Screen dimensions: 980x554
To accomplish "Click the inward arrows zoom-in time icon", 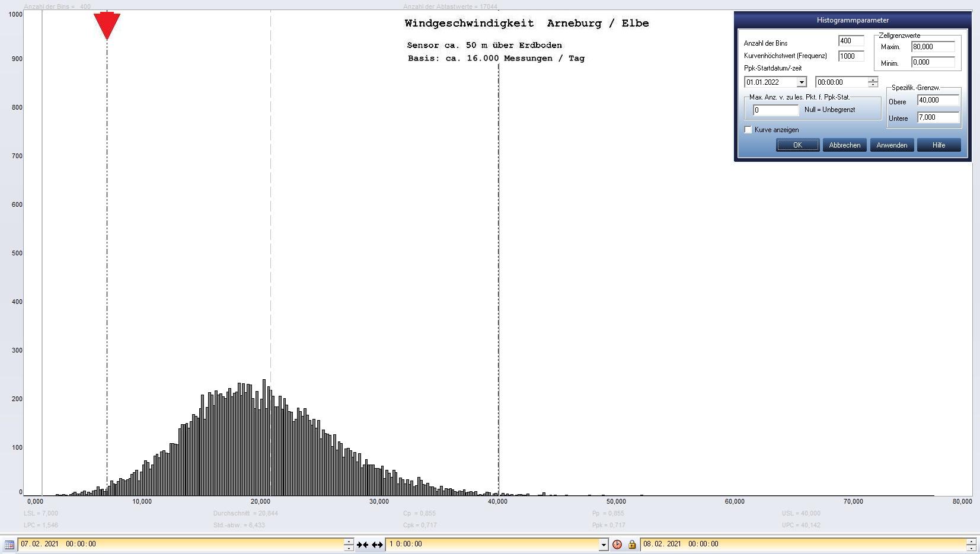I will pyautogui.click(x=362, y=545).
